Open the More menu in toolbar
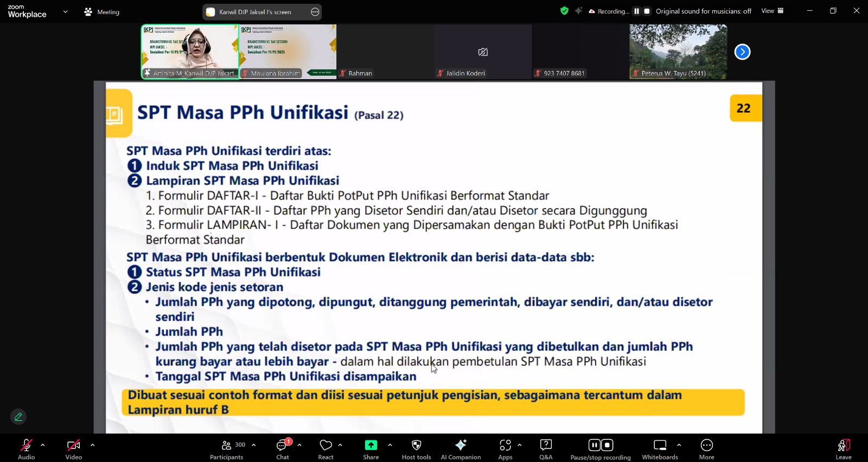 coord(706,449)
